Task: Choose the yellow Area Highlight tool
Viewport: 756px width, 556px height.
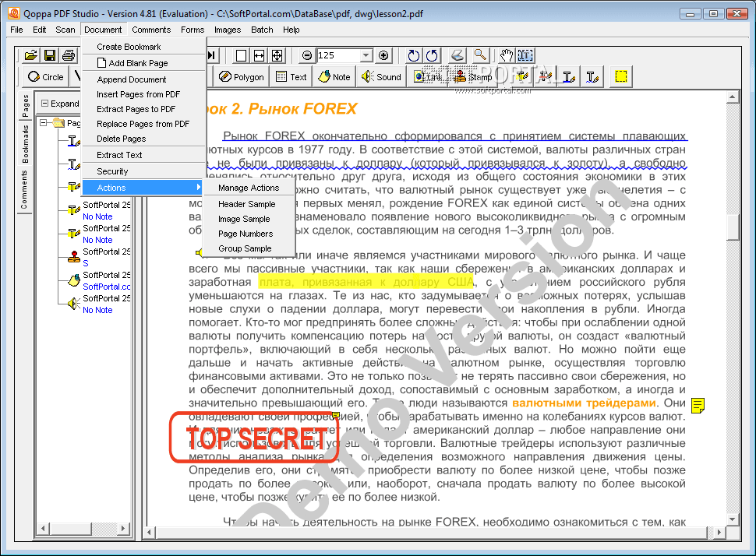Action: [621, 76]
